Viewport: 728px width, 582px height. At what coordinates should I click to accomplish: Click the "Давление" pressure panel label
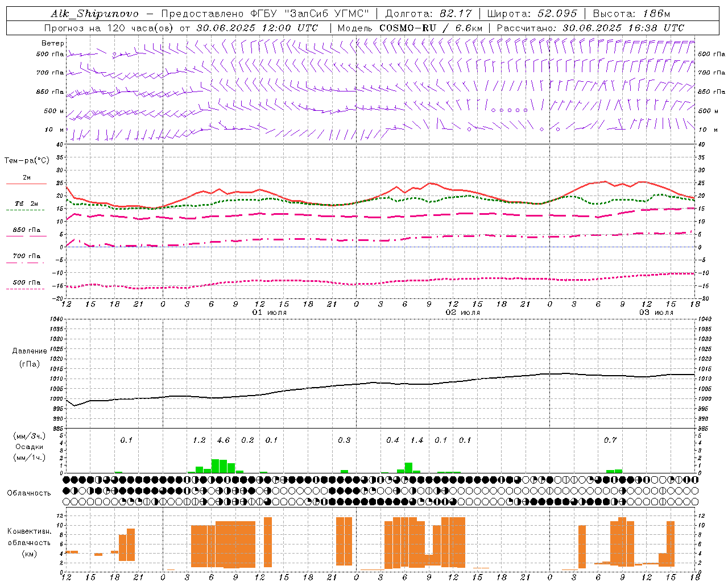30,351
